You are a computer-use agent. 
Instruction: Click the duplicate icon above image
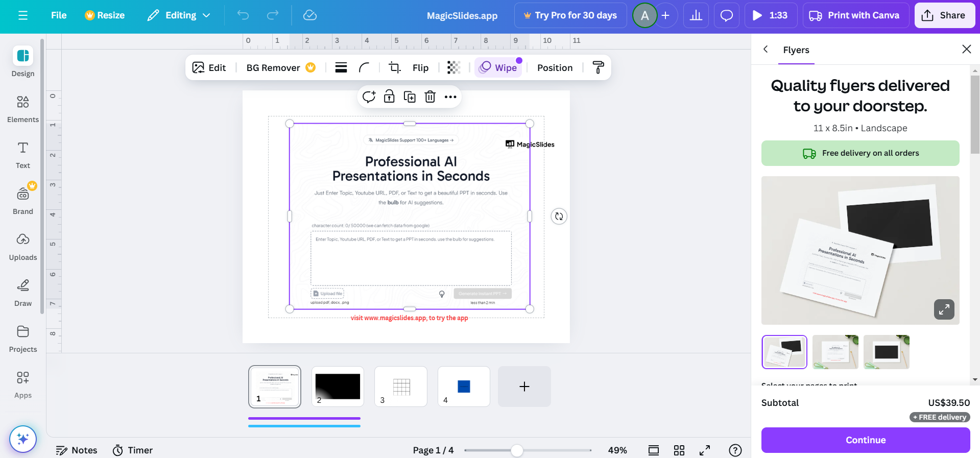click(410, 97)
